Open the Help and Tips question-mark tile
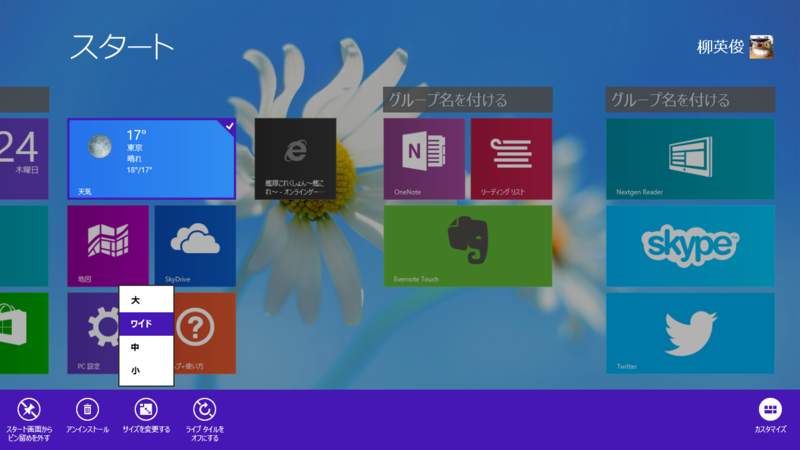Screen dimensions: 800x450 coord(205,333)
